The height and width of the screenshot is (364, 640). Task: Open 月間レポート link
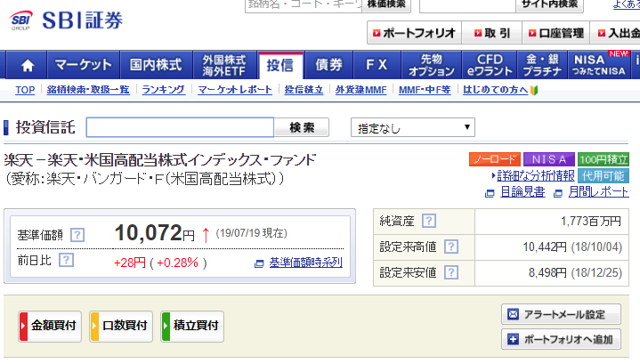point(598,192)
